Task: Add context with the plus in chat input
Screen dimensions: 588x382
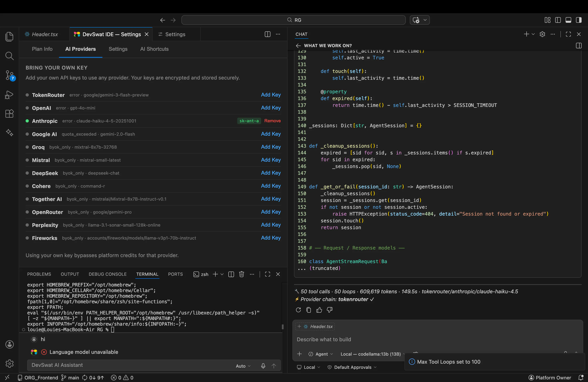Action: [299, 354]
